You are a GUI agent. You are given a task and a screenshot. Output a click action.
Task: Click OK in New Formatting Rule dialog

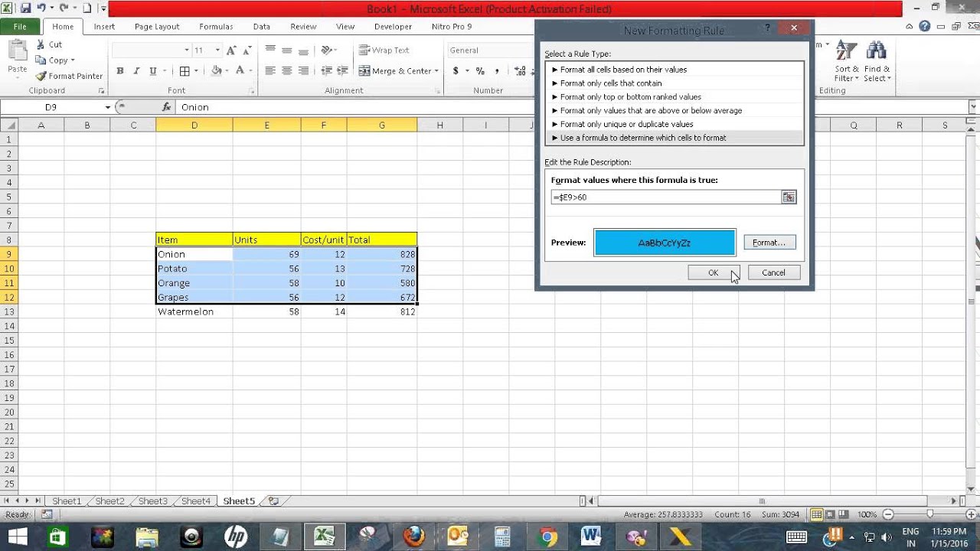pos(713,272)
